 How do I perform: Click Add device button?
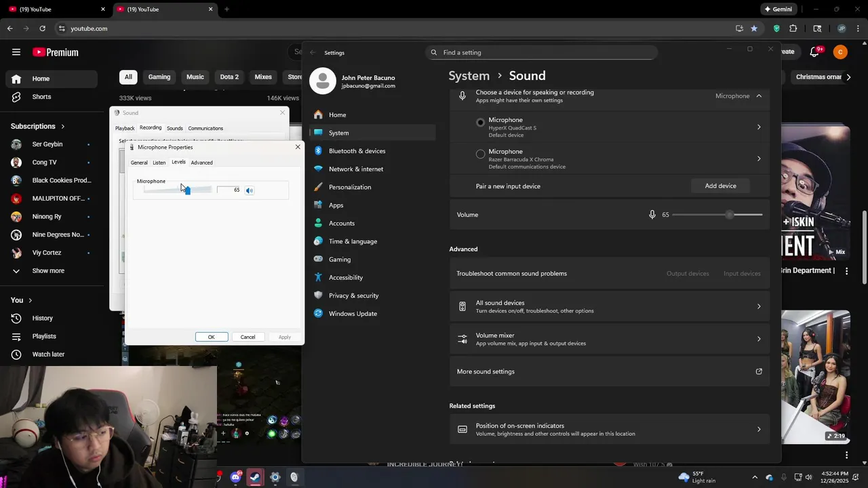pyautogui.click(x=720, y=186)
